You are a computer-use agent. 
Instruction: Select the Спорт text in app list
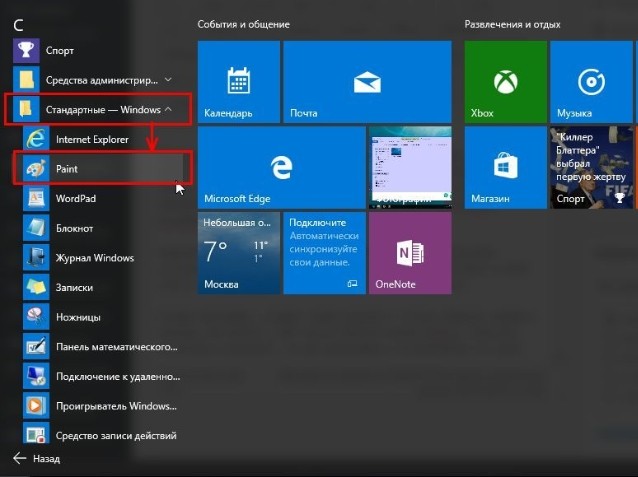60,51
